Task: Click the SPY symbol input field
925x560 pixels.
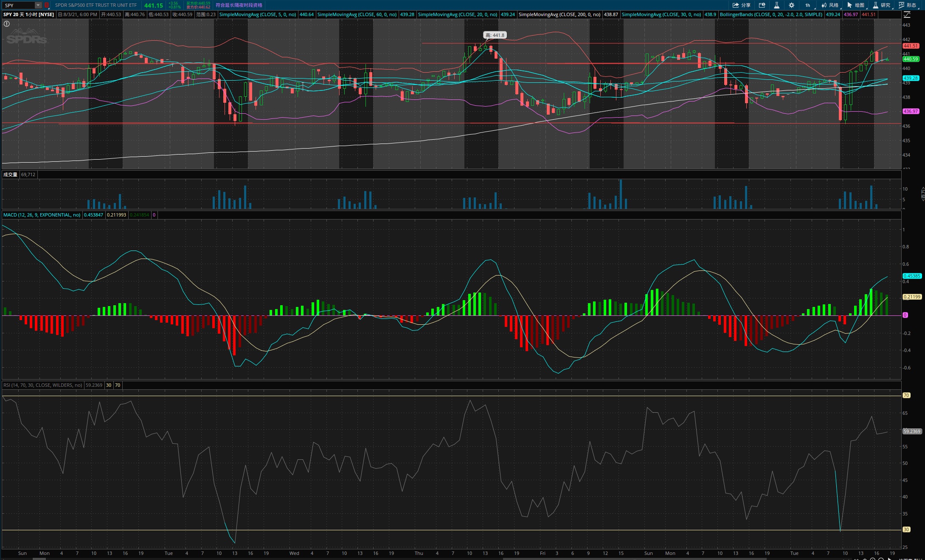Action: click(19, 5)
